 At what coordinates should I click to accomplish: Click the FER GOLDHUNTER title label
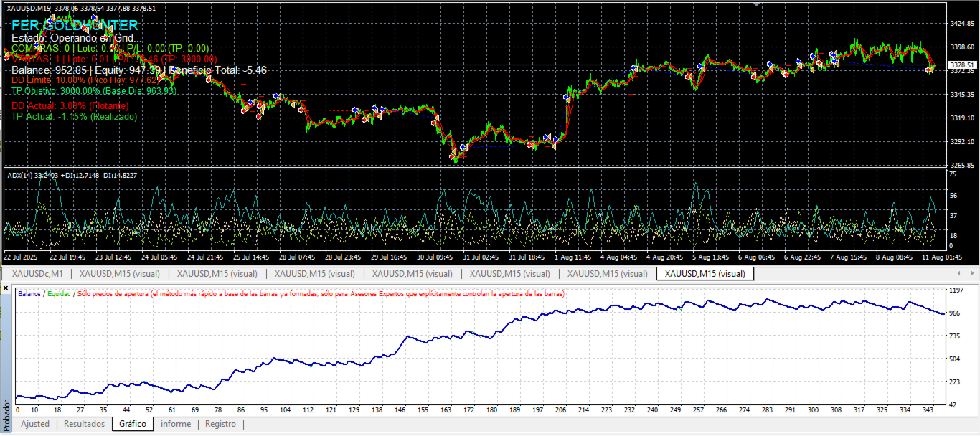75,25
